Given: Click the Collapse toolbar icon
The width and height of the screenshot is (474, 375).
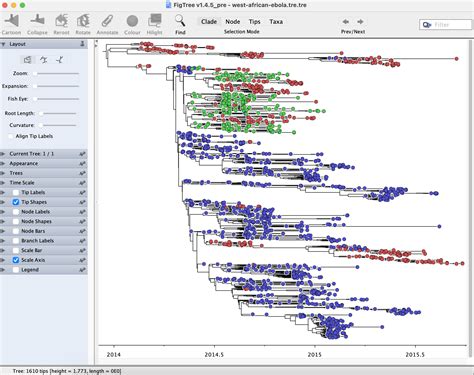Looking at the screenshot, I should tap(37, 21).
